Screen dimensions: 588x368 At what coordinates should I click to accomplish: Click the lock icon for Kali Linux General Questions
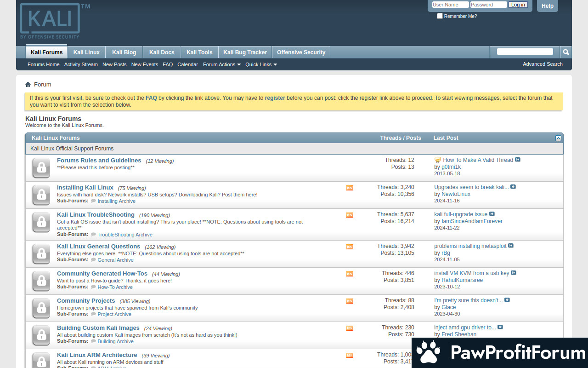tap(41, 254)
